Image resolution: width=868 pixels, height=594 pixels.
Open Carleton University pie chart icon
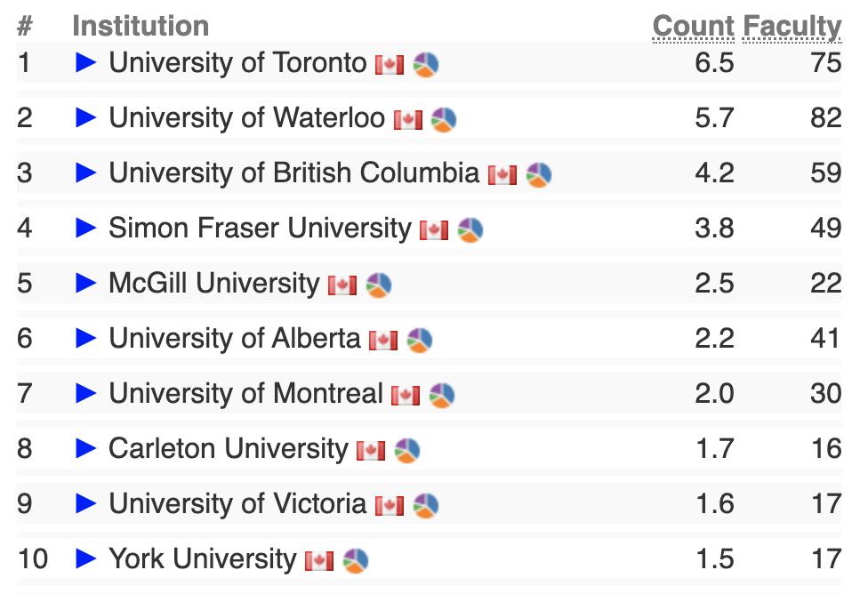(407, 450)
